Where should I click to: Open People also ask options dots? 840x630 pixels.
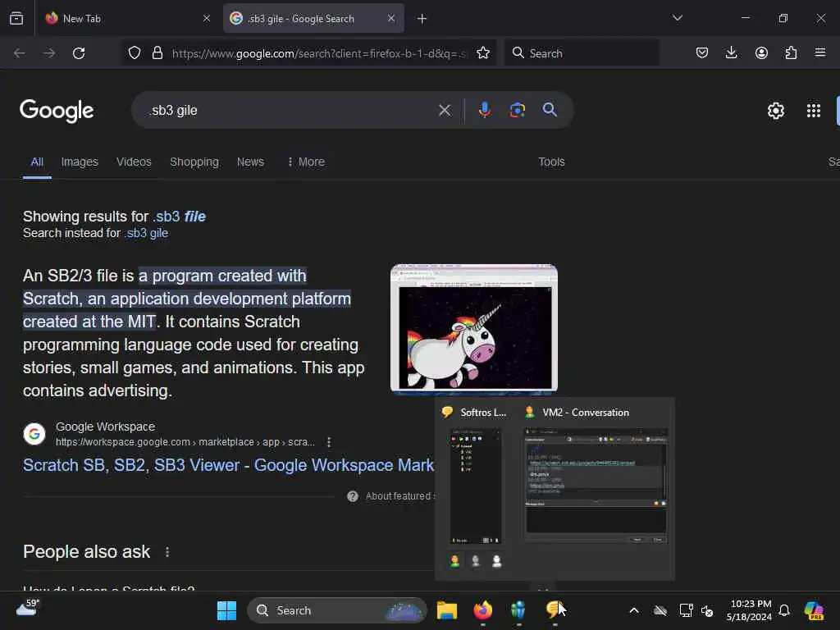click(167, 552)
